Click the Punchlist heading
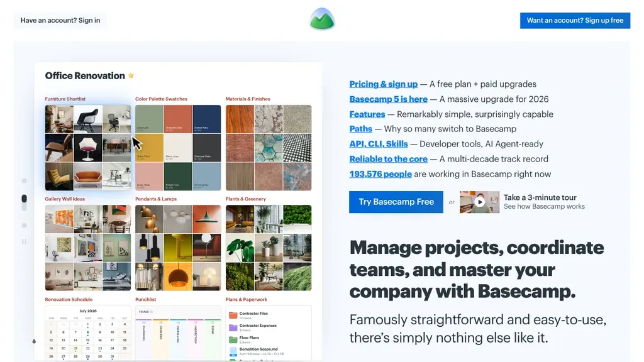 click(x=145, y=300)
